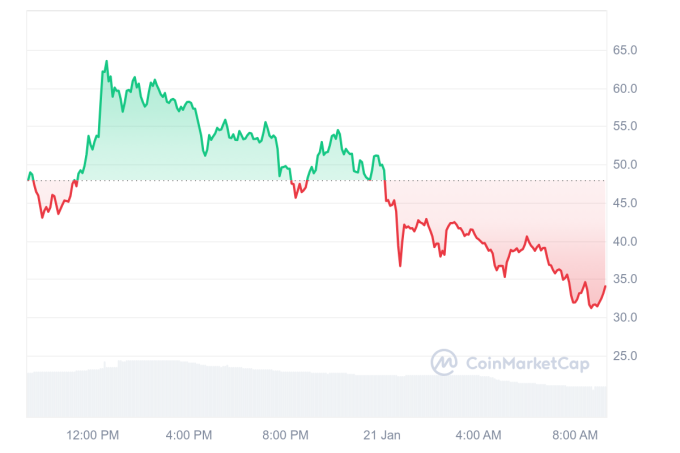Click the 8:00 PM time axis label

click(x=286, y=435)
